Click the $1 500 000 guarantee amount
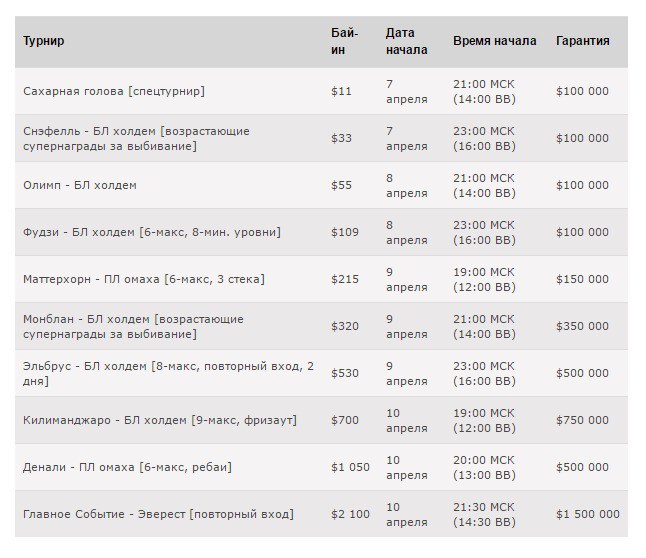Image resolution: width=646 pixels, height=558 pixels. pyautogui.click(x=587, y=514)
